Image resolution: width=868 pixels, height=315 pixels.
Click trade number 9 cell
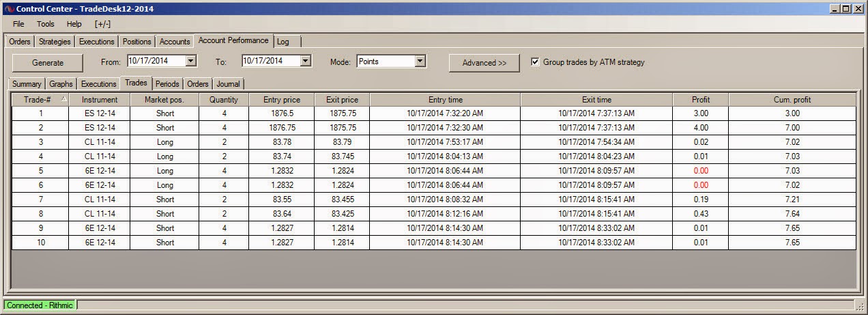pyautogui.click(x=40, y=228)
